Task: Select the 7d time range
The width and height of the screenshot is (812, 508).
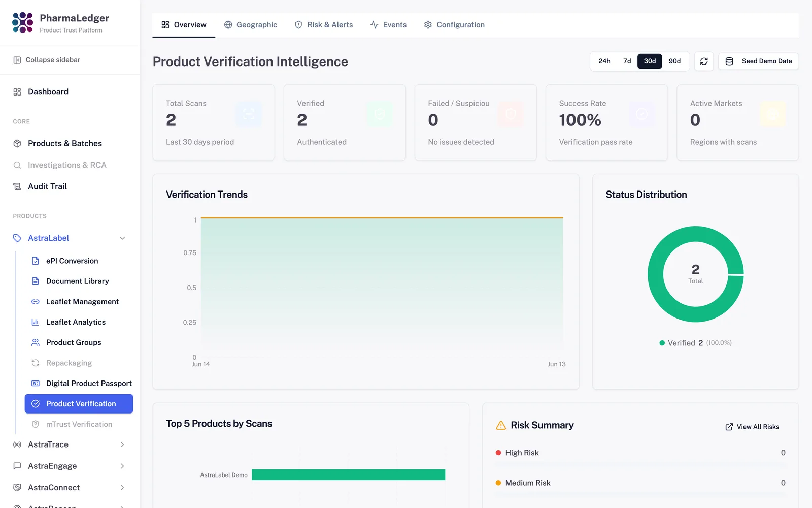Action: [627, 61]
